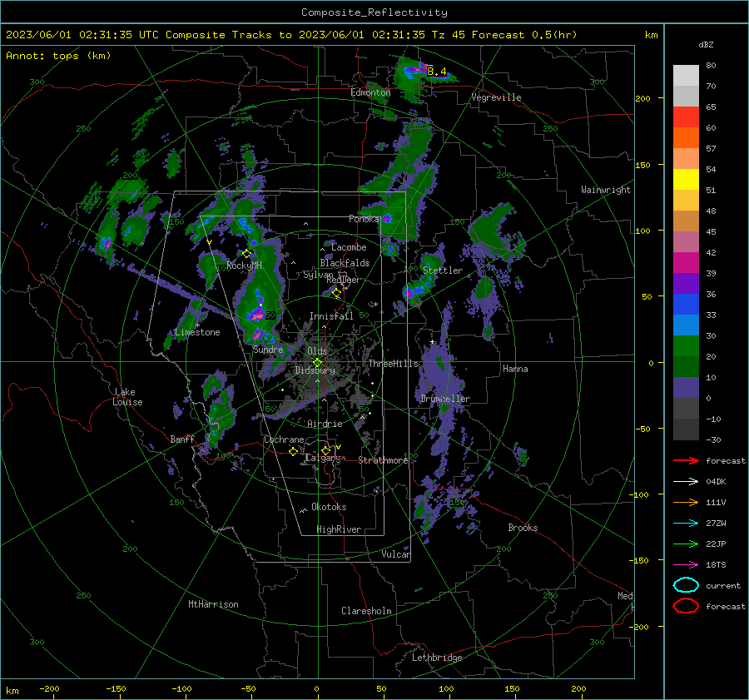Click the yellow diamond marker below RedDeer

[337, 292]
